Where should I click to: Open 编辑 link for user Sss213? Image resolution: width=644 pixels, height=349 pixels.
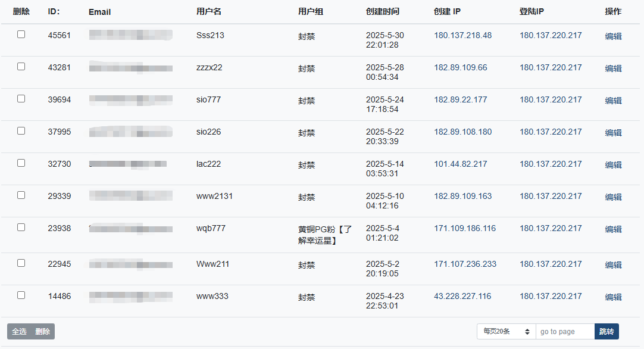point(613,36)
